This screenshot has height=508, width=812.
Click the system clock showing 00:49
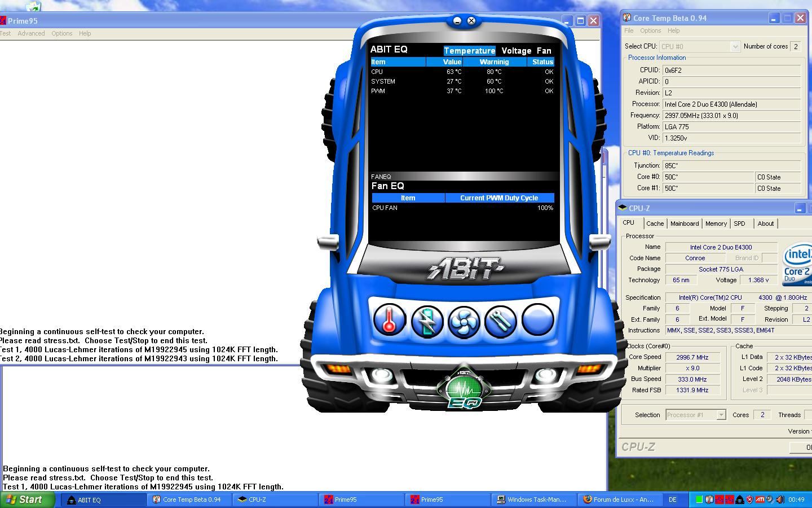click(x=796, y=500)
